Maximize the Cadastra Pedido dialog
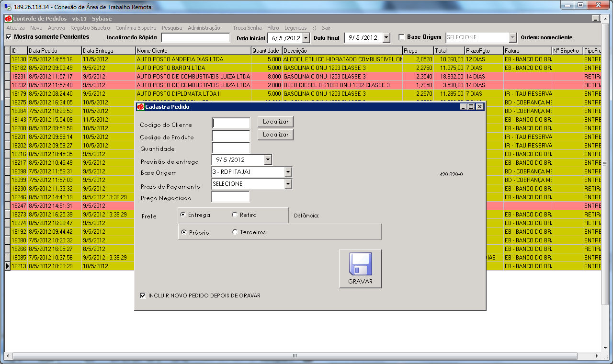This screenshot has height=364, width=613. click(x=471, y=107)
